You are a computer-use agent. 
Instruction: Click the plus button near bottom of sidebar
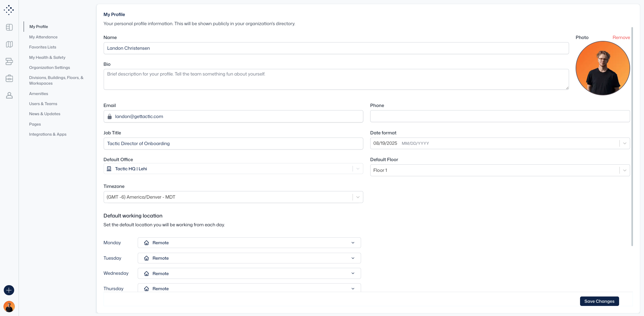click(x=9, y=290)
